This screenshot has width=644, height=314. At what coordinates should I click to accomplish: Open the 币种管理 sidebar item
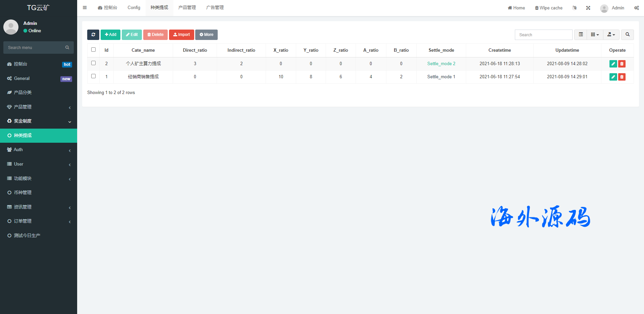click(23, 192)
